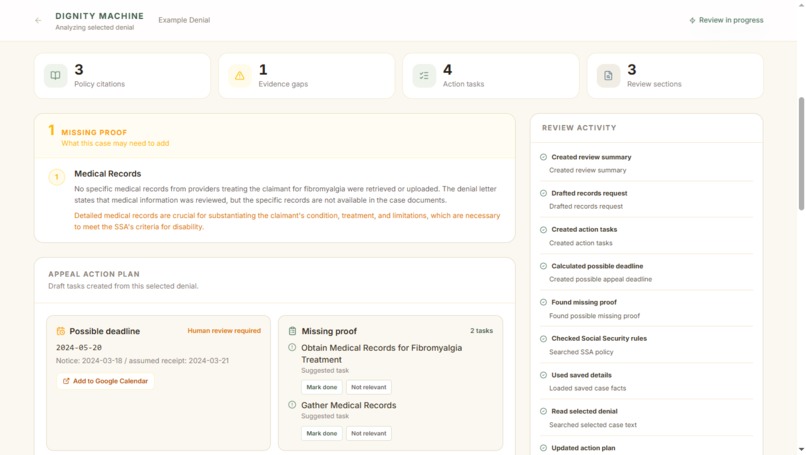This screenshot has height=455, width=806.
Task: Click the Loaded saved case facts text
Action: click(588, 388)
